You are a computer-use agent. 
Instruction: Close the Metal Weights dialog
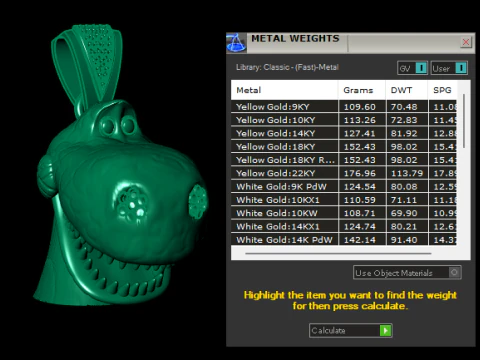[466, 42]
